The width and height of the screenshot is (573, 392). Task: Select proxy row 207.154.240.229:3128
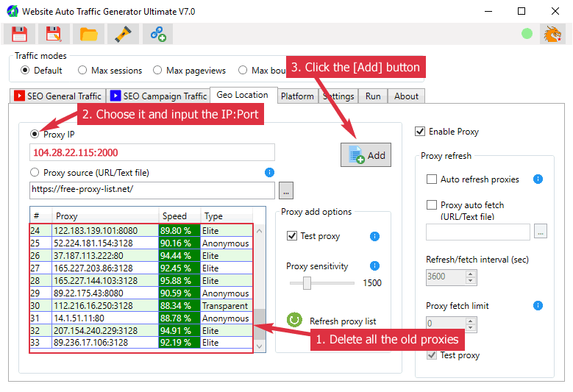click(x=141, y=331)
